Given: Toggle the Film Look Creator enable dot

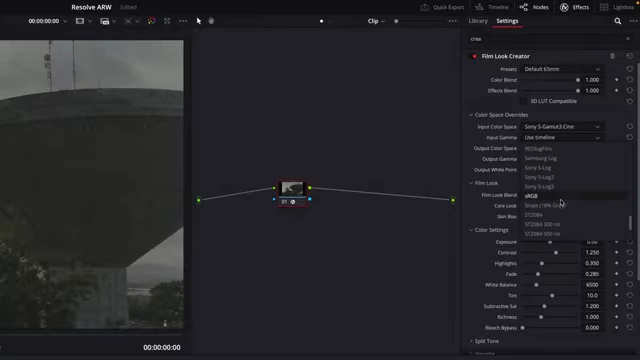Looking at the screenshot, I should pos(474,56).
